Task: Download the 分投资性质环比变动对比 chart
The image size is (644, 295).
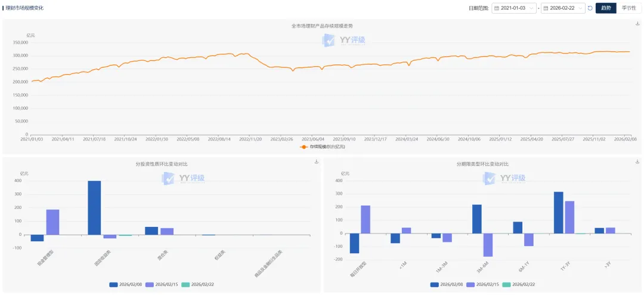Action: [317, 162]
